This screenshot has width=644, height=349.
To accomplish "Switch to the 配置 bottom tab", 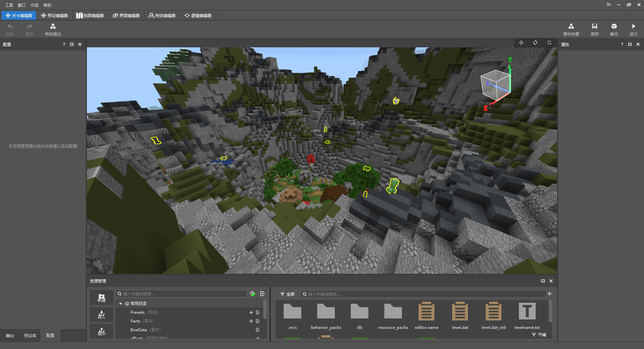I will [50, 336].
